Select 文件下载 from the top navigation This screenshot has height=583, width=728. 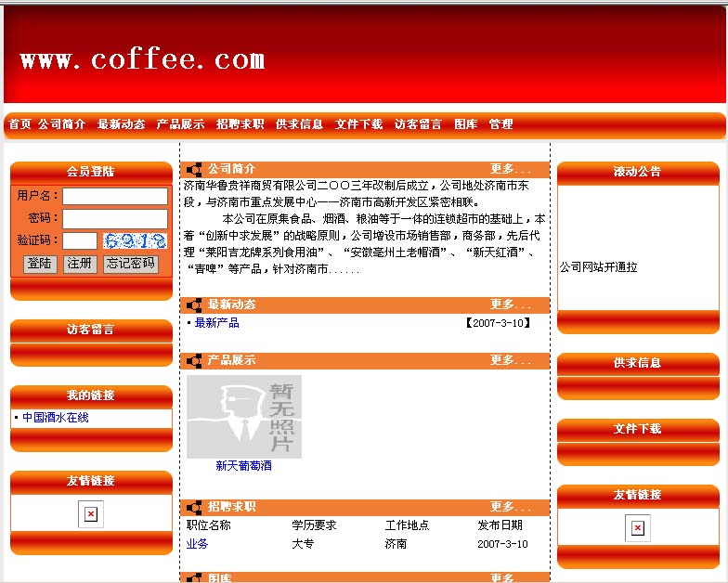pyautogui.click(x=358, y=124)
